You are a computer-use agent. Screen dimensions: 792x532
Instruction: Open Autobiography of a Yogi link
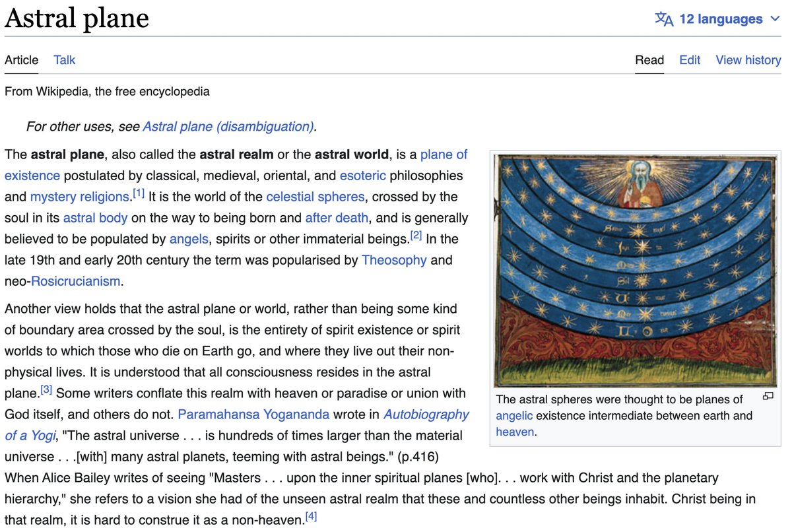(426, 415)
